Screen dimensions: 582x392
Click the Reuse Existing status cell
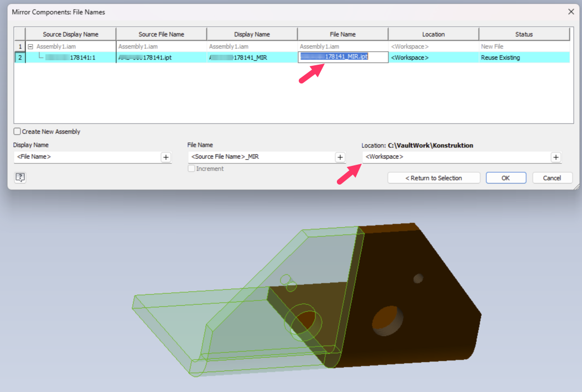(x=524, y=58)
